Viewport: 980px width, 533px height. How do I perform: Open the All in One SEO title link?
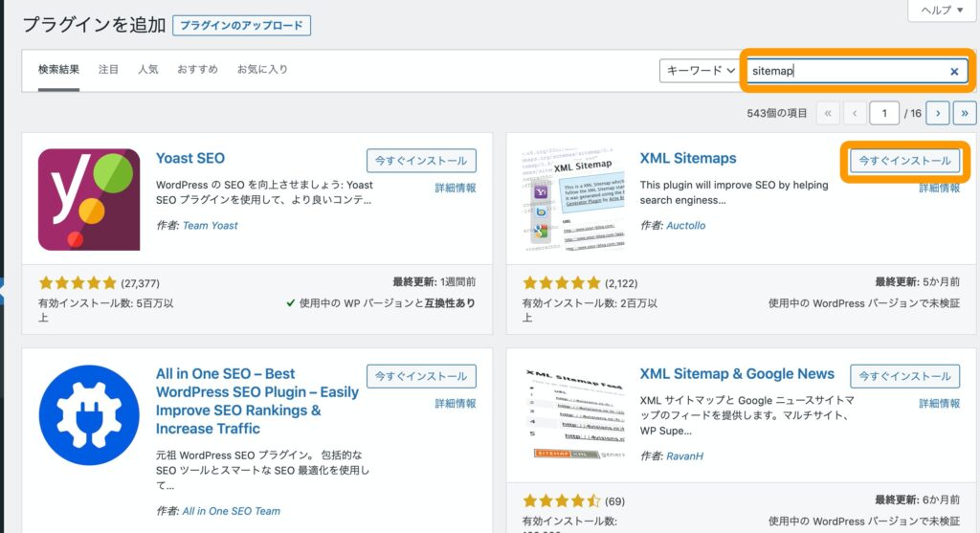pyautogui.click(x=256, y=401)
